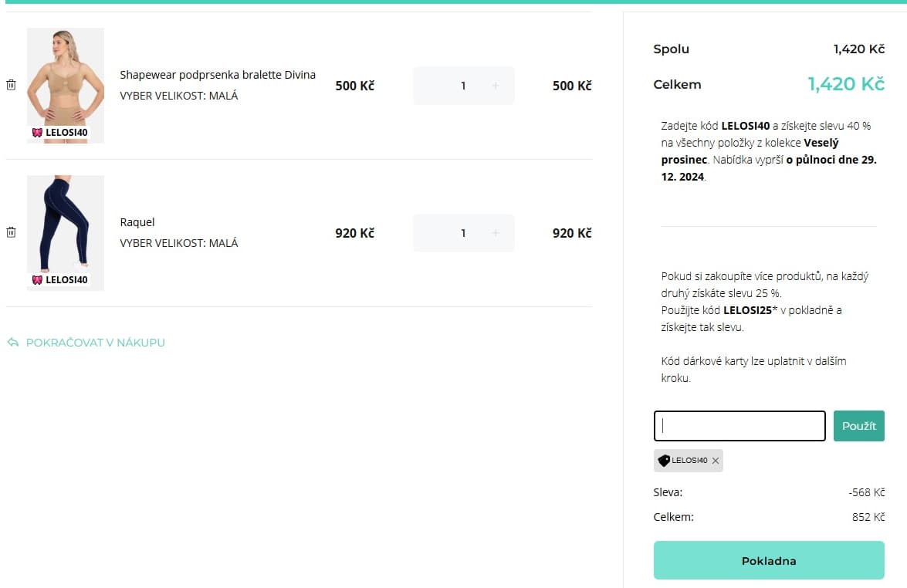The height and width of the screenshot is (588, 907).
Task: Increase the Raquel quantity with the plus
Action: tap(496, 233)
